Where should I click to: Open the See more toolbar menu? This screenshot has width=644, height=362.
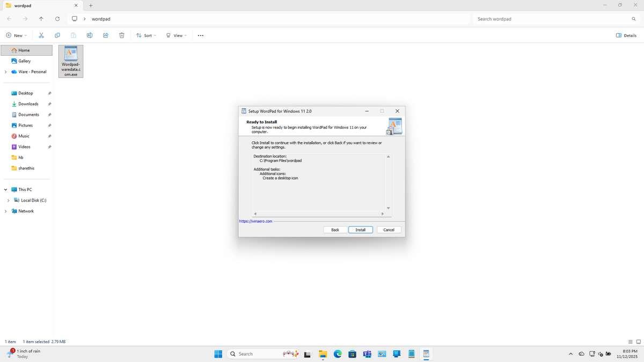point(200,35)
